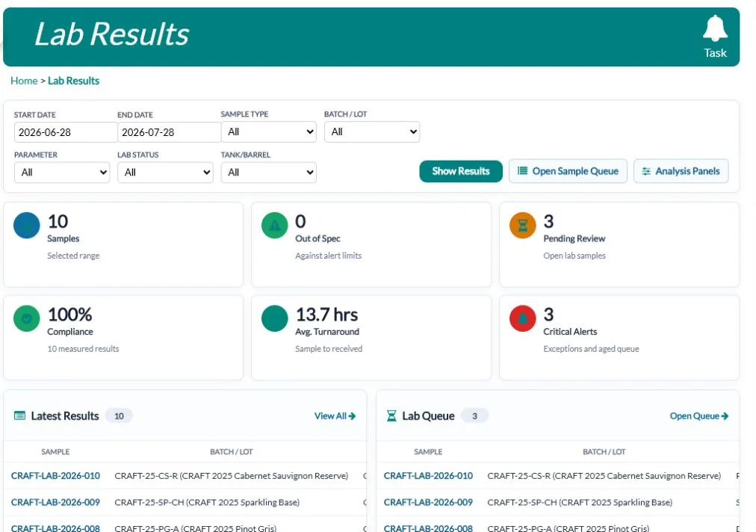Open CRAFT-LAB-2026-010 in Lab Queue
This screenshot has height=532, width=756.
tap(428, 475)
